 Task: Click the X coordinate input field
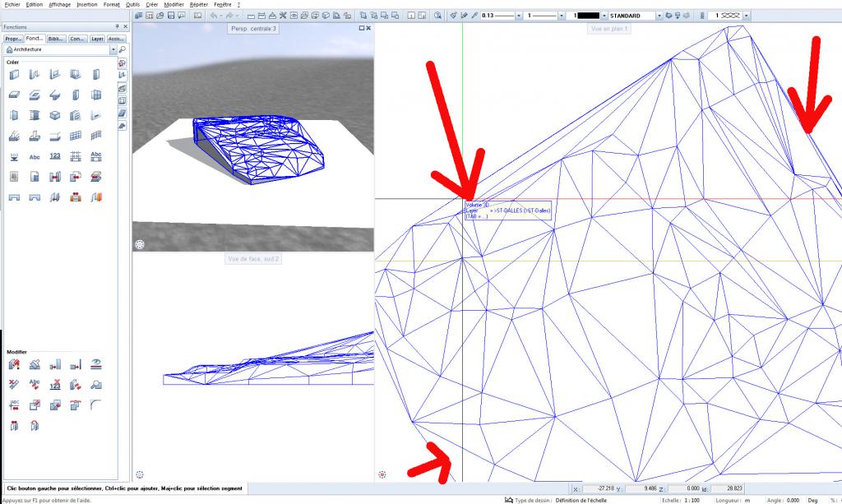[599, 488]
